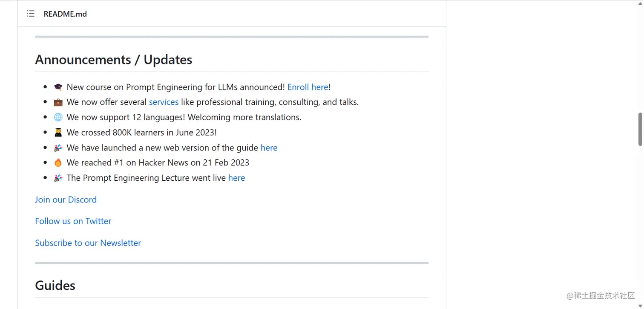Click the party popper beside Prompt Engineering Lecture
This screenshot has width=644, height=309.
pyautogui.click(x=58, y=178)
